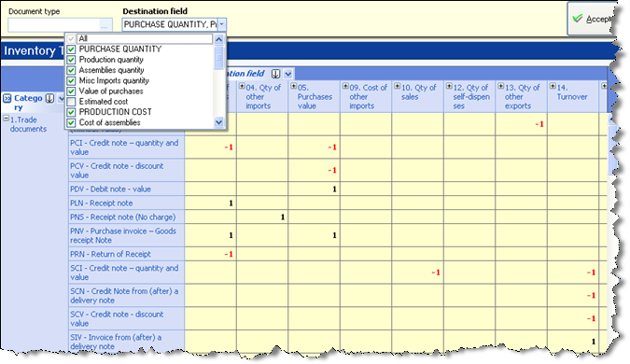This screenshot has width=630, height=364.
Task: Click dropdown list scroll down arrow
Action: [x=219, y=121]
